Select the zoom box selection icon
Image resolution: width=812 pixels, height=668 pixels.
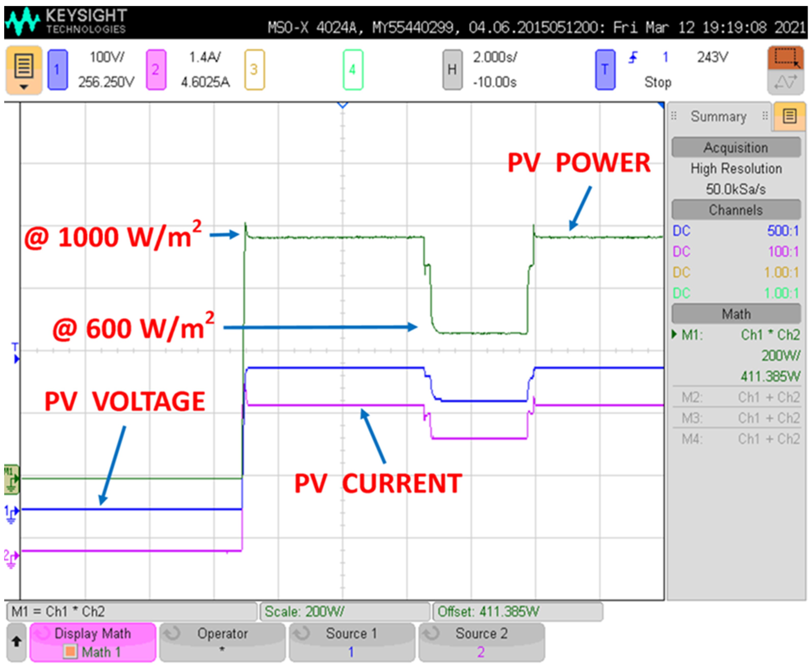pyautogui.click(x=786, y=57)
